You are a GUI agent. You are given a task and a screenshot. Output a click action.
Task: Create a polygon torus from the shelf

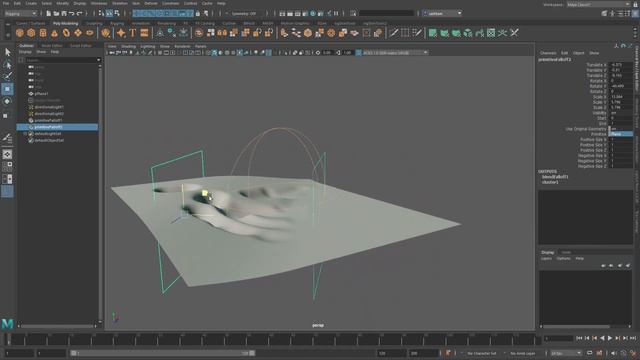pos(66,33)
